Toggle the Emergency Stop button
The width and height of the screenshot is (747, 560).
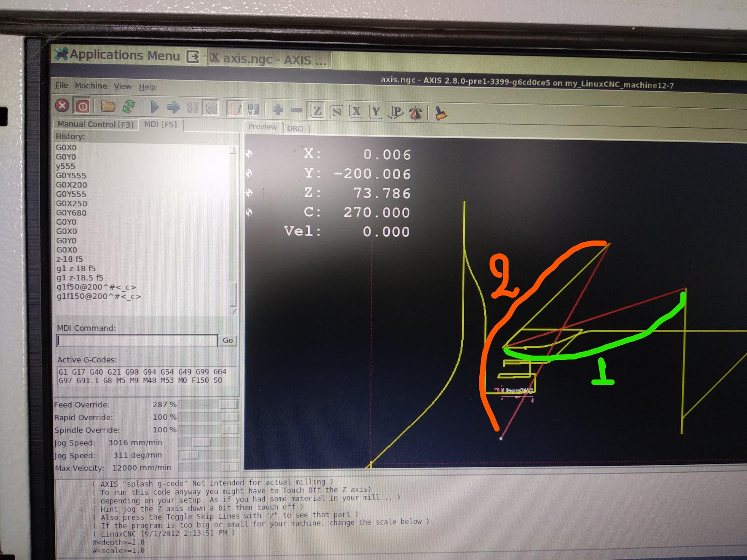pos(62,105)
